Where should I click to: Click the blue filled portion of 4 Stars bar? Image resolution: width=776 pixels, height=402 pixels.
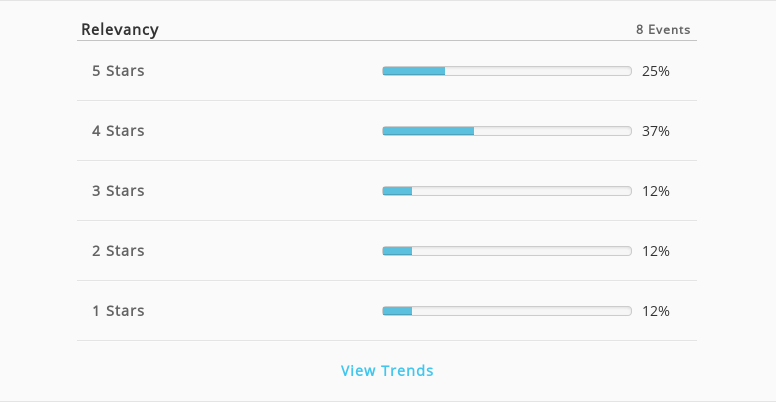pos(428,131)
